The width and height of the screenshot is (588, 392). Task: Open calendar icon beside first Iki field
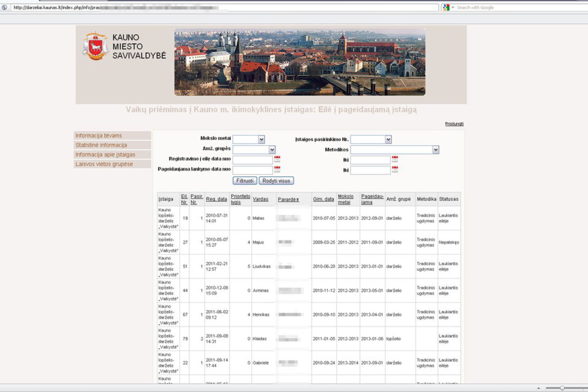pos(395,159)
